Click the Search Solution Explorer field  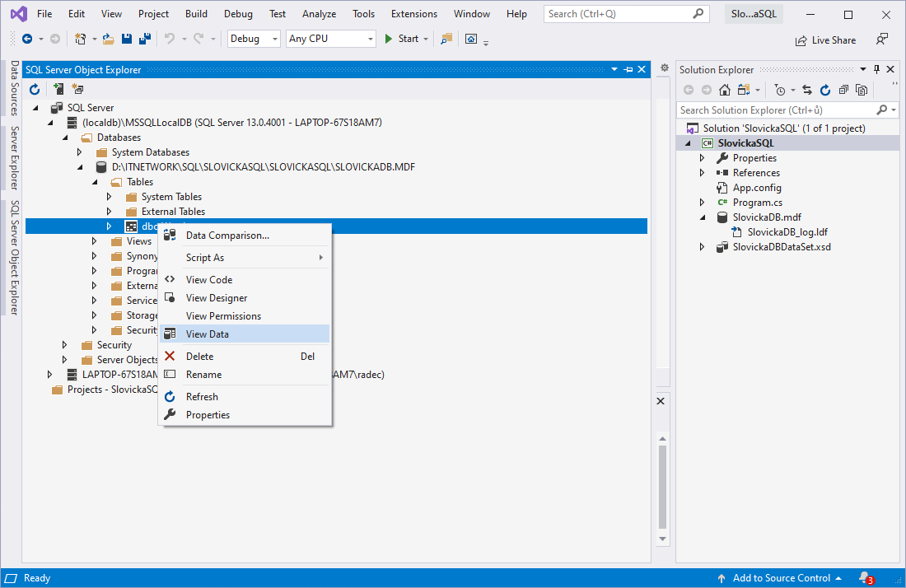787,110
